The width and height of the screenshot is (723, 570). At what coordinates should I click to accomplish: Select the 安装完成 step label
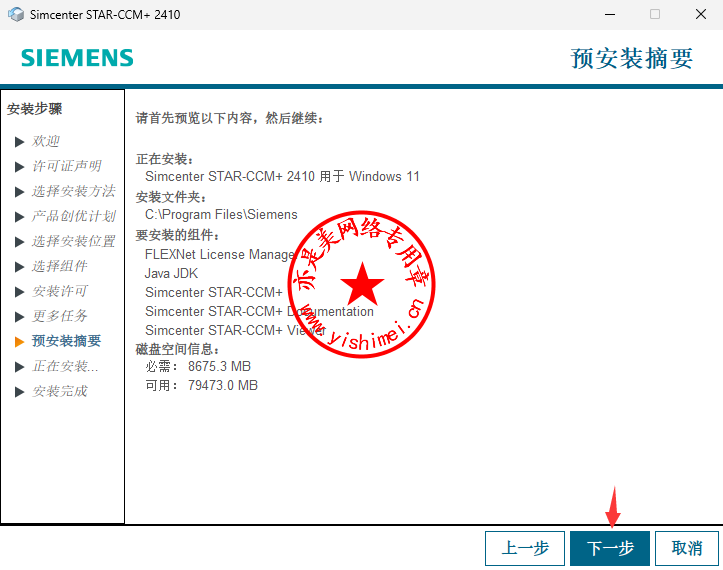click(x=59, y=391)
